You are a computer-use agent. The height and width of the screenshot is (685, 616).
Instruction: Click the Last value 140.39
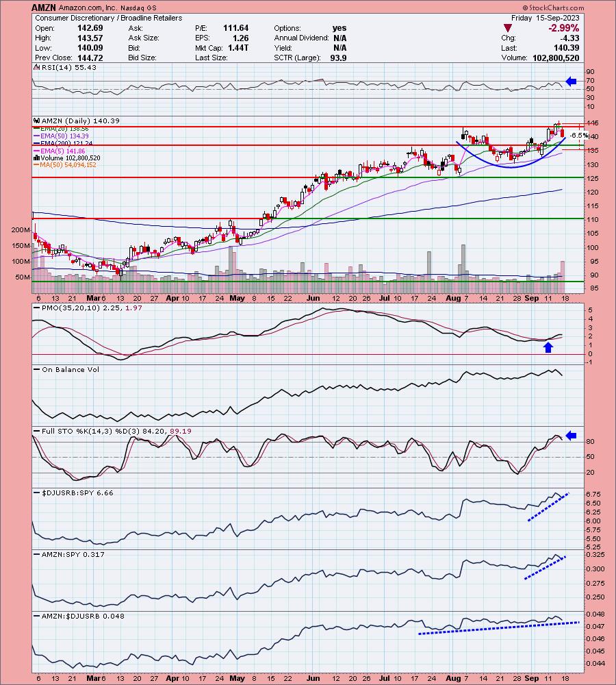(567, 48)
